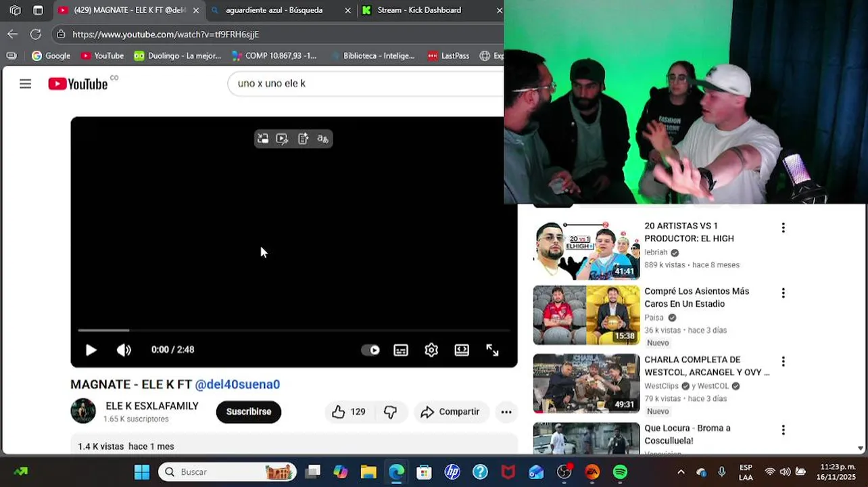Switch to MAGNATE - ELE K browser tab
Image resolution: width=868 pixels, height=487 pixels.
point(128,10)
